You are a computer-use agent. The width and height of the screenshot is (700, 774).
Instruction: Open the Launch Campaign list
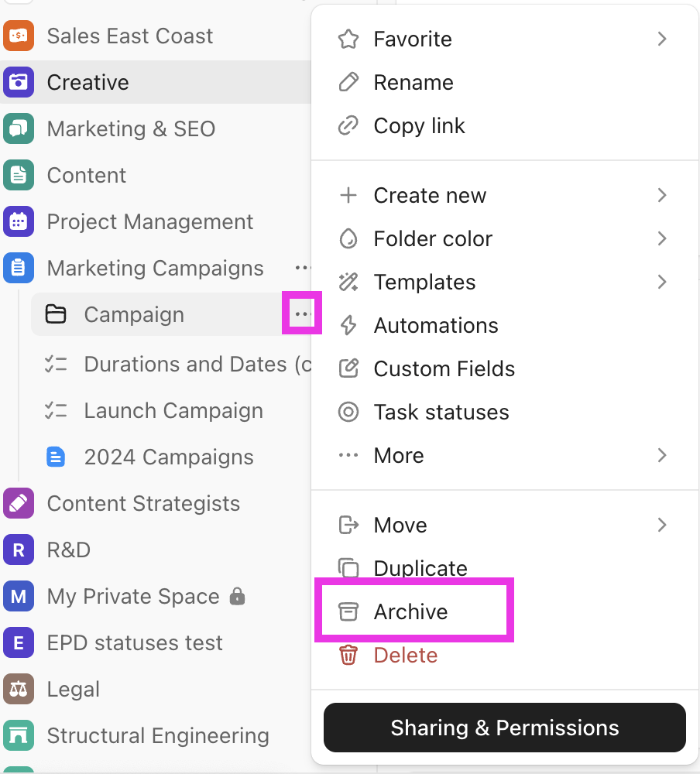click(173, 411)
